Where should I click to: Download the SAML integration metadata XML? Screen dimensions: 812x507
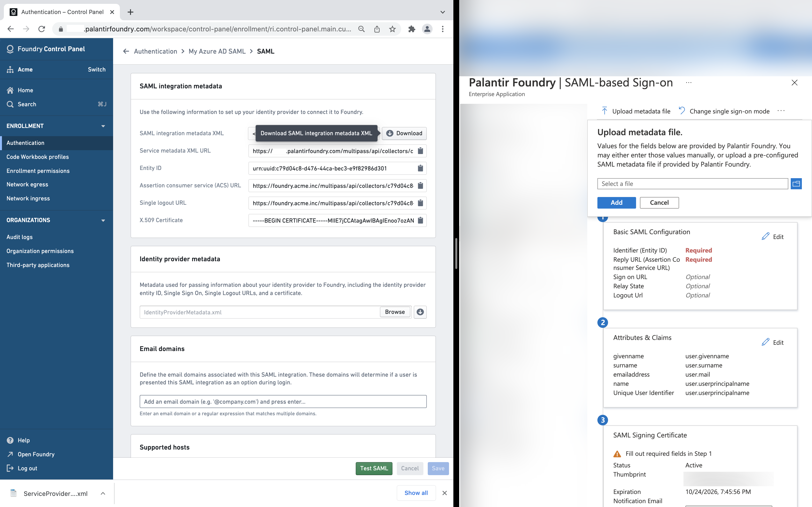point(404,134)
